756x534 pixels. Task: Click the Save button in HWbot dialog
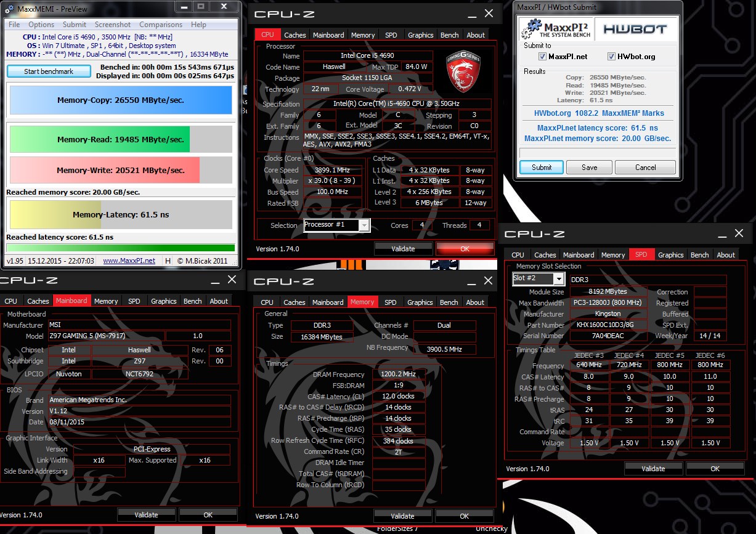click(x=589, y=167)
